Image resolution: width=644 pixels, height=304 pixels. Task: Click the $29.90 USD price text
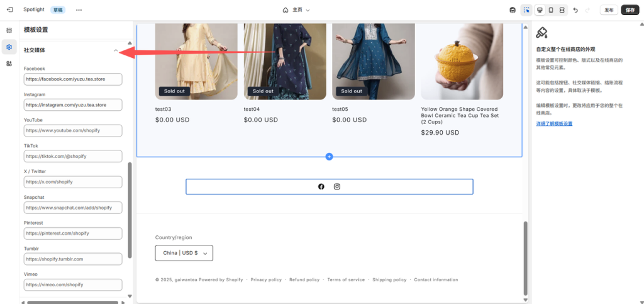[x=440, y=133]
